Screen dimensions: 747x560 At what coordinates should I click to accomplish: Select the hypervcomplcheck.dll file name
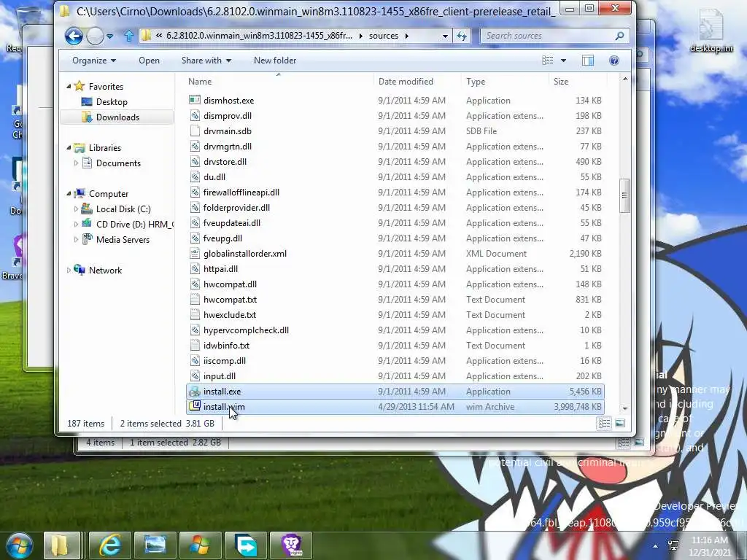pos(246,330)
